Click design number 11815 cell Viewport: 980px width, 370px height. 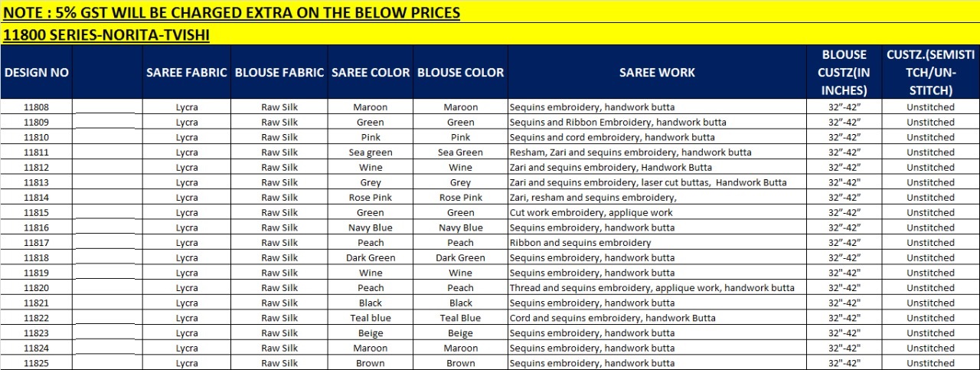[37, 212]
